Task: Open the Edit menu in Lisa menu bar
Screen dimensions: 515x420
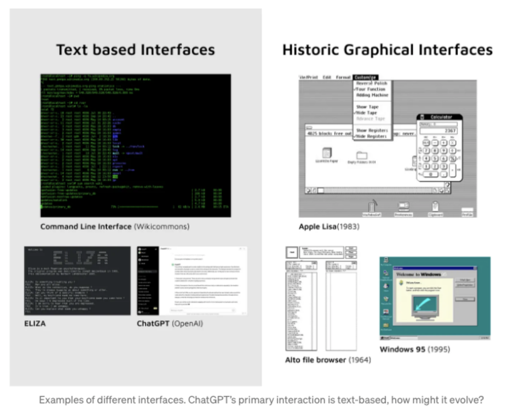Action: tap(327, 77)
